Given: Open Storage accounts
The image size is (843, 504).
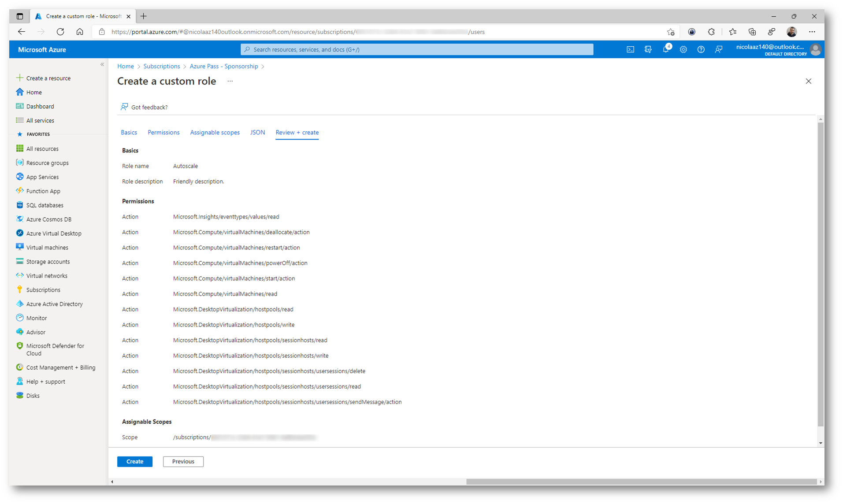Looking at the screenshot, I should [48, 261].
